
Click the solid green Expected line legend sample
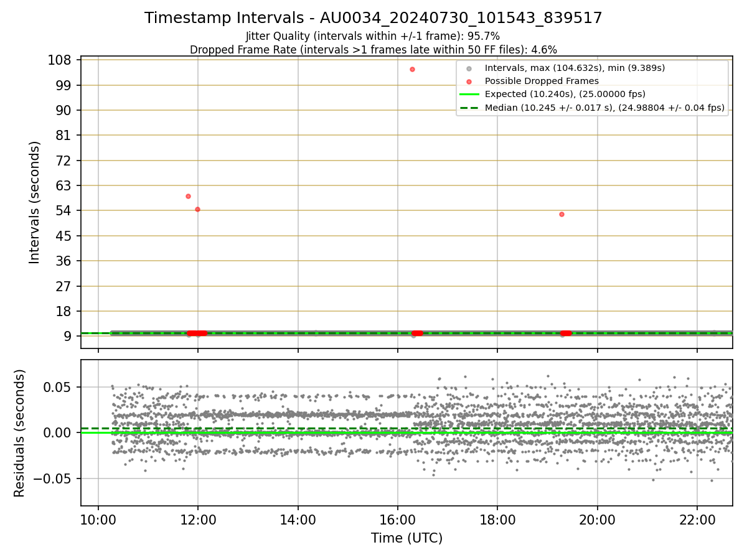pyautogui.click(x=469, y=95)
